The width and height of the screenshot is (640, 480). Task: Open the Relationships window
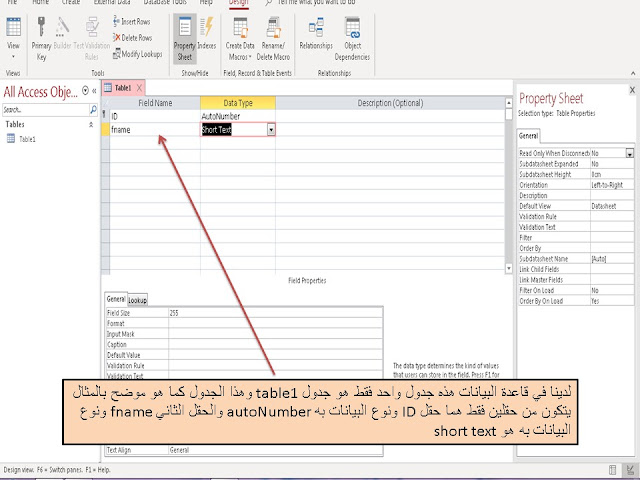click(x=316, y=33)
